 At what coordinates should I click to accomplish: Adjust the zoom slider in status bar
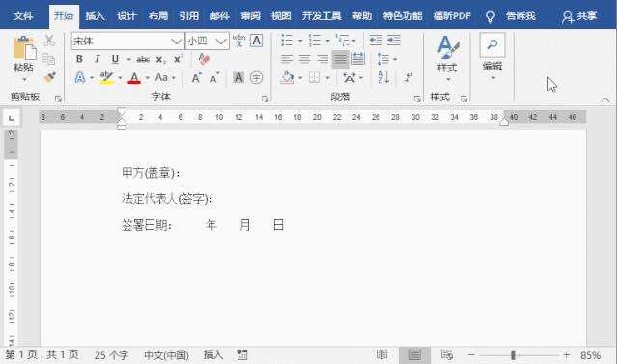pyautogui.click(x=513, y=355)
